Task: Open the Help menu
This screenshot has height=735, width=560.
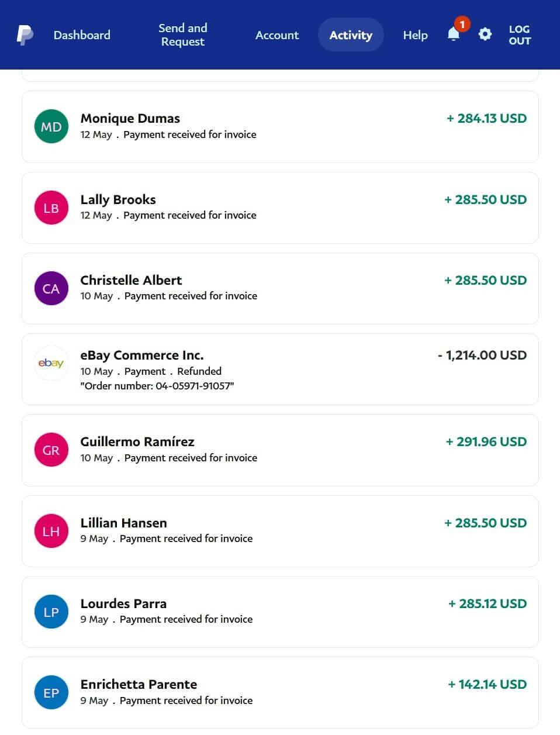Action: tap(415, 35)
